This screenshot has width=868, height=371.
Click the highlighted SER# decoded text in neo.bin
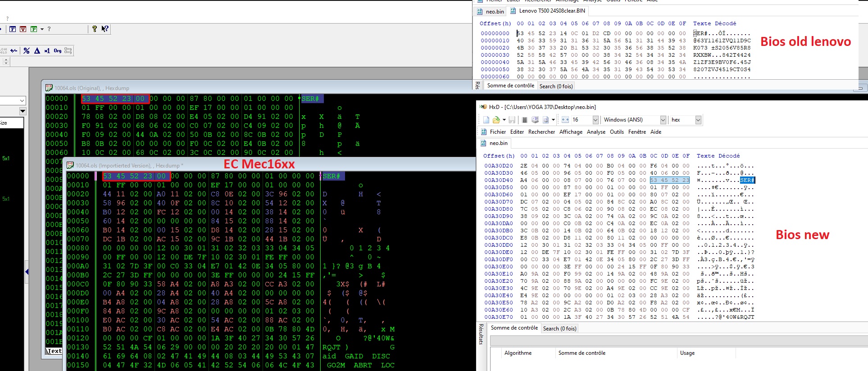(747, 180)
